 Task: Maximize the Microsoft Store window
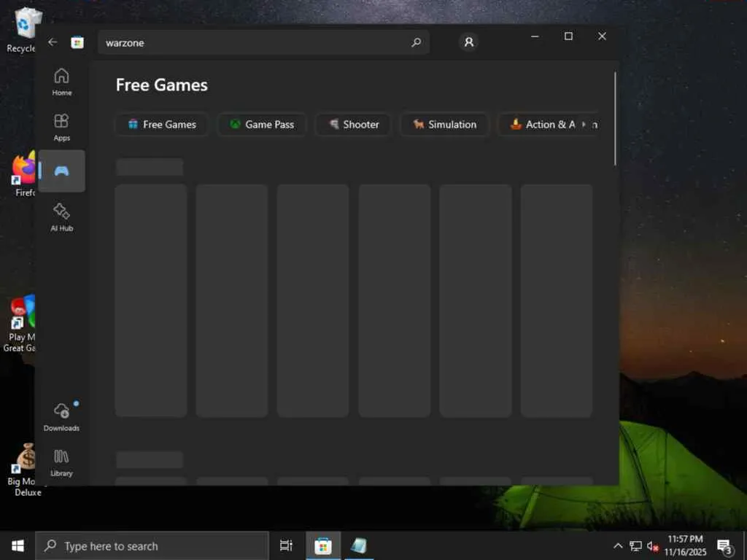[x=568, y=36]
